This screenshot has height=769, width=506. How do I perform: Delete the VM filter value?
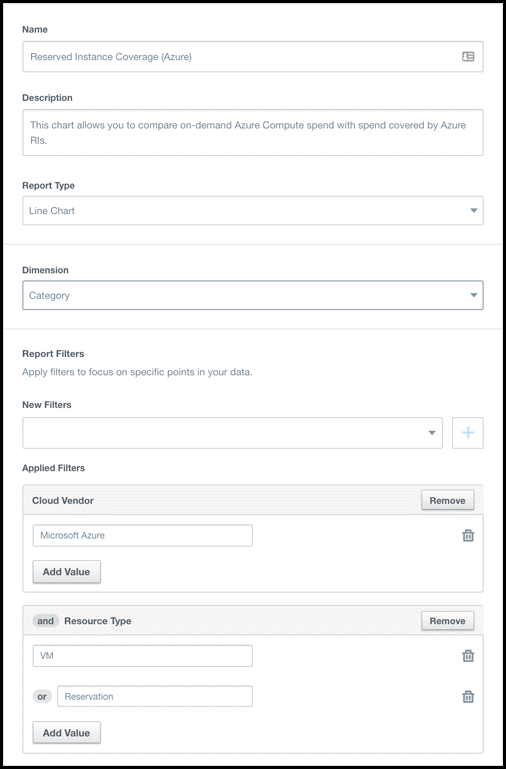coord(468,656)
